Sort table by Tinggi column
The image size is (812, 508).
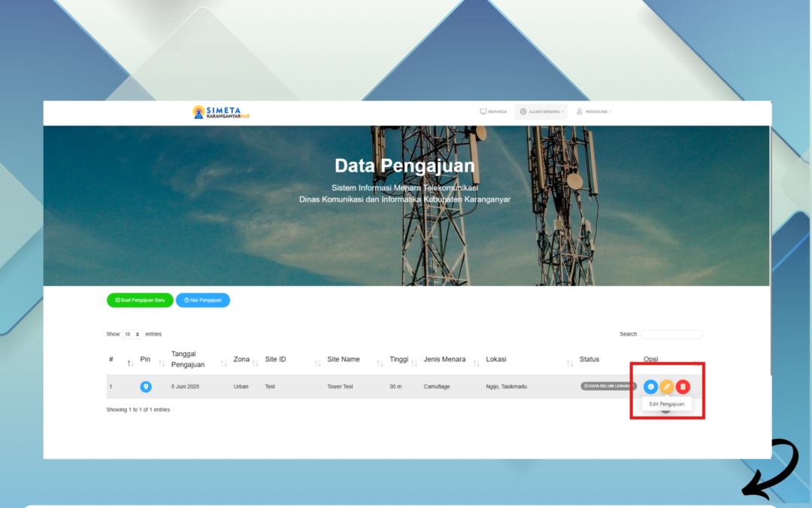point(398,360)
